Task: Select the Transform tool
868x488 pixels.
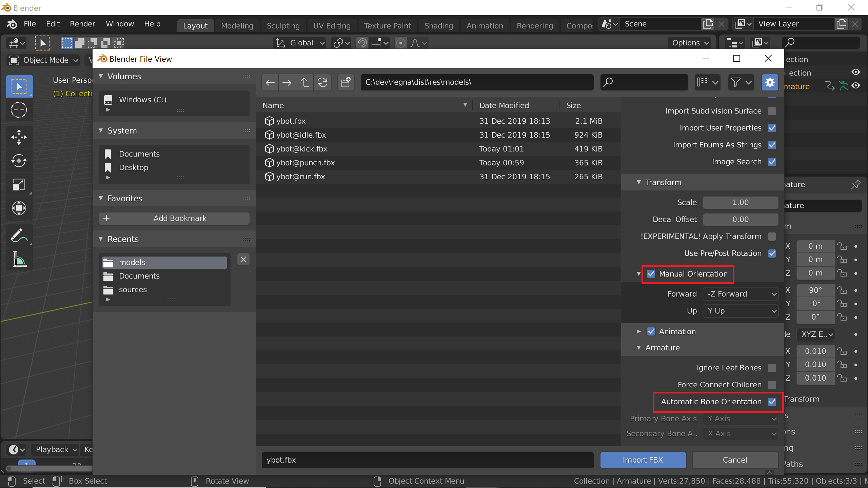Action: 19,208
